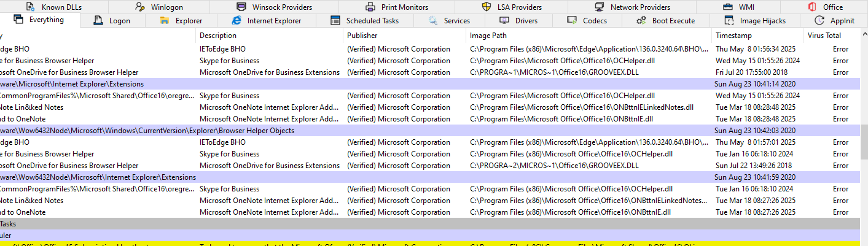868x246 pixels.
Task: Switch to the Scheduled Tasks tab
Action: (364, 21)
